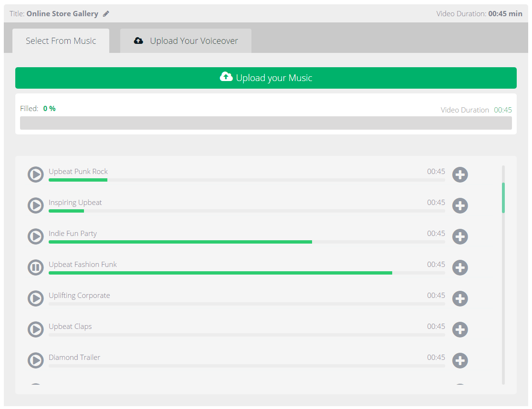Add Uplifting Corporate with plus icon
Viewport: 532px width, 409px height.
point(460,298)
